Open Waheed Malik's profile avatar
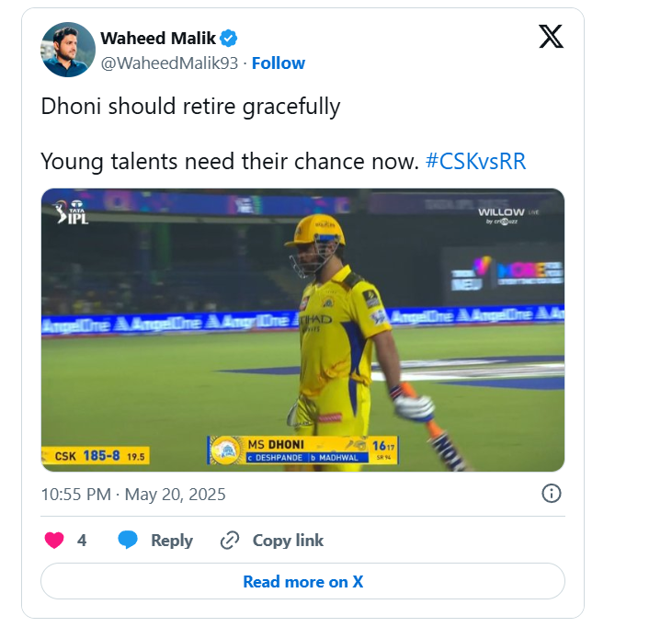The image size is (672, 627). tap(68, 50)
